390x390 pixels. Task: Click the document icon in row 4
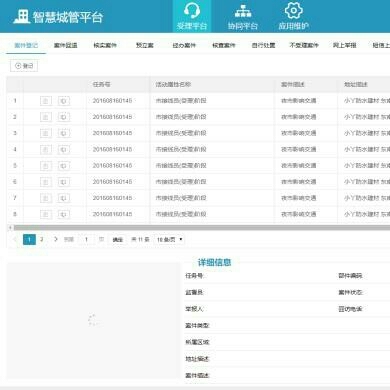(x=46, y=149)
